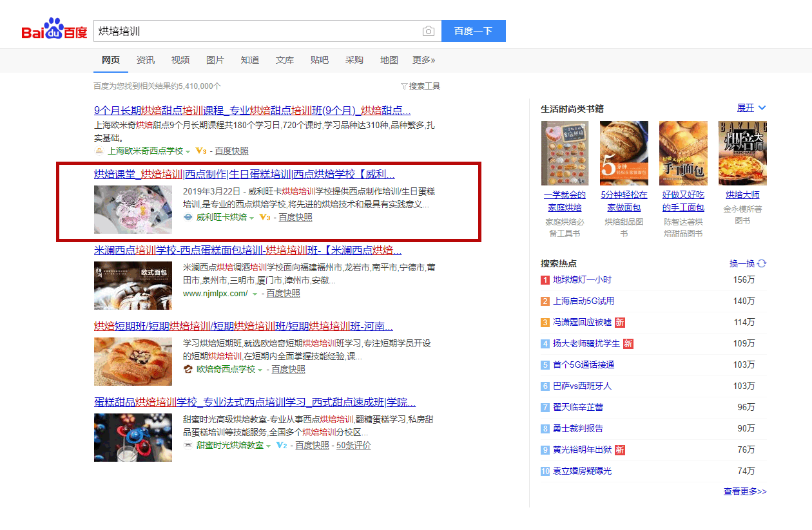
Task: Open the 9个月长期烘焙甜点培训课程 result
Action: (x=253, y=110)
